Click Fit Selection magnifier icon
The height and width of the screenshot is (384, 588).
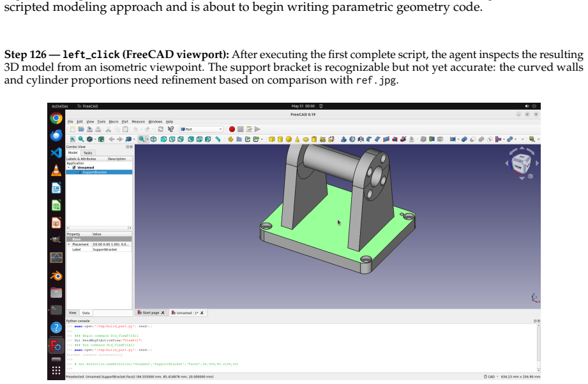tap(81, 139)
